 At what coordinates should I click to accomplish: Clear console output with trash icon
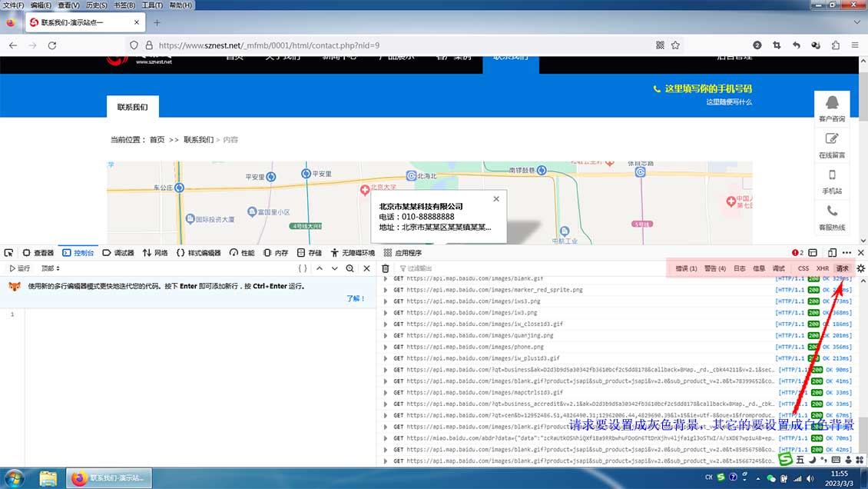pos(386,268)
